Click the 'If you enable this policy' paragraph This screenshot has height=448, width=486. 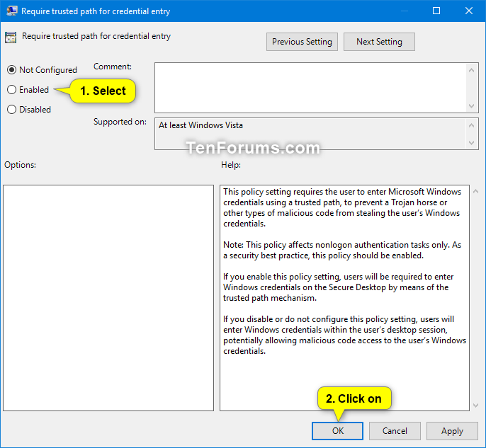338,287
